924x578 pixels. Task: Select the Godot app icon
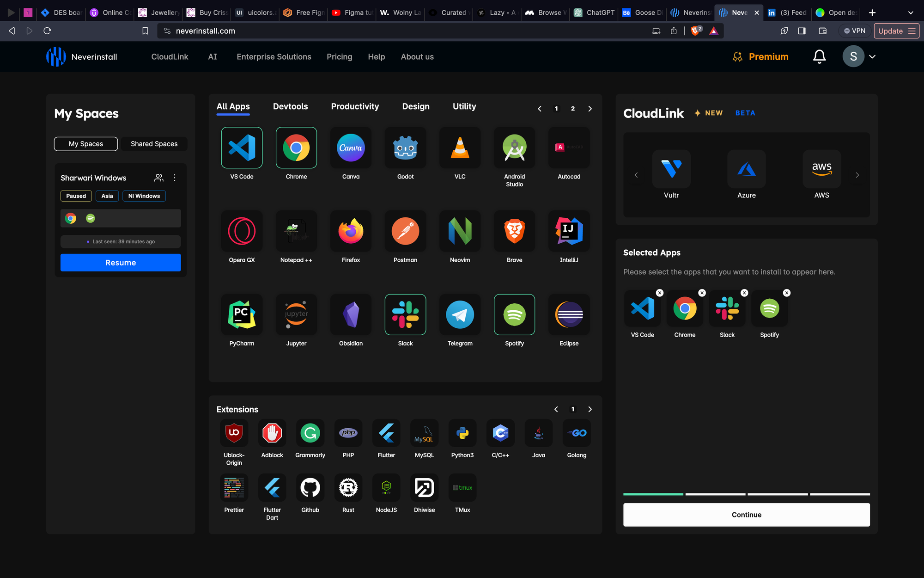point(405,148)
